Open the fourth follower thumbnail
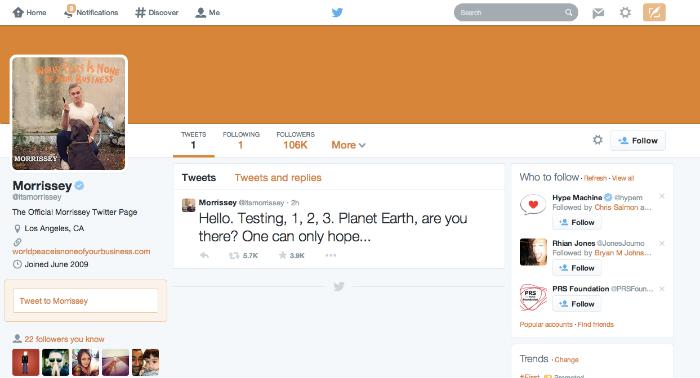700x378 pixels. [x=115, y=362]
